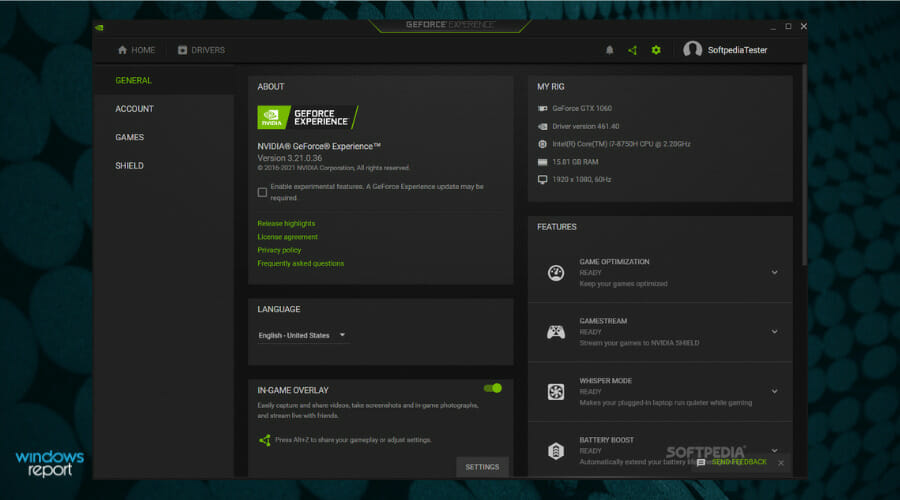The width and height of the screenshot is (900, 500).
Task: Click the 15.81 GB RAM text
Action: (x=575, y=162)
